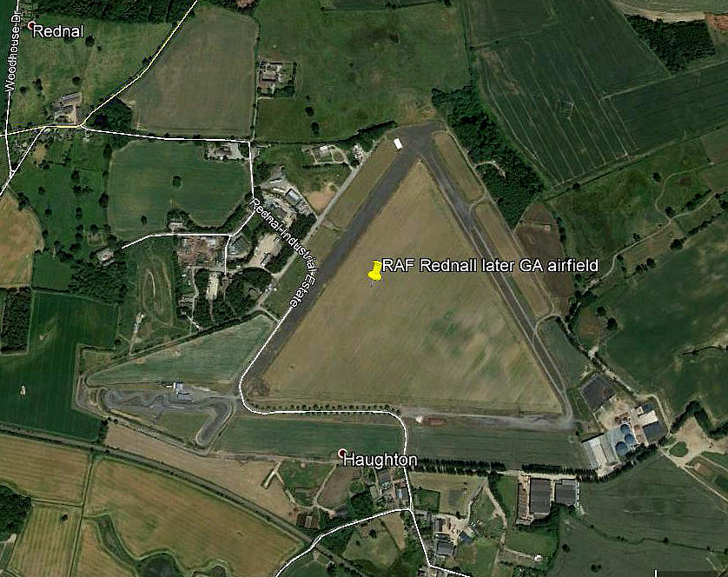Click the round blue storage tanks
This screenshot has width=728, height=577.
(x=625, y=441)
